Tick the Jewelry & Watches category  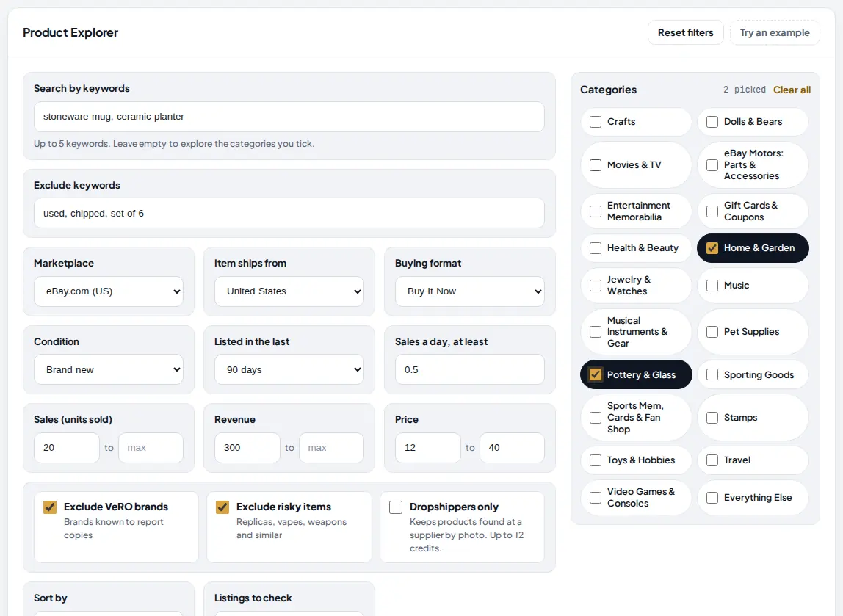coord(596,286)
